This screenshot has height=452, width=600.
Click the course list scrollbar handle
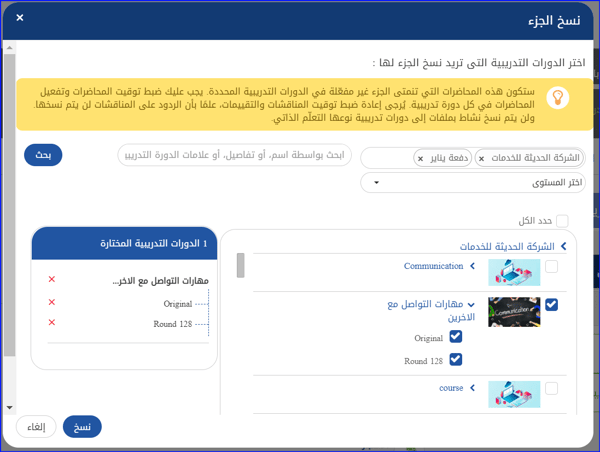tap(240, 265)
